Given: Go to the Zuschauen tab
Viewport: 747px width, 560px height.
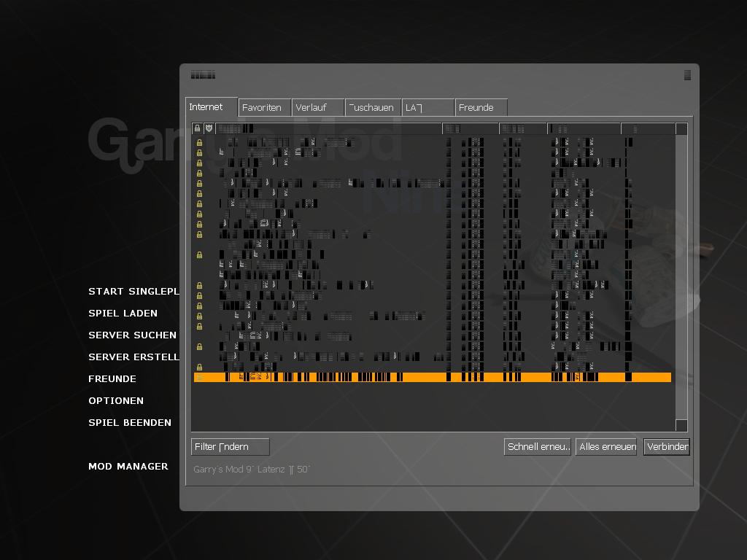Looking at the screenshot, I should point(373,108).
